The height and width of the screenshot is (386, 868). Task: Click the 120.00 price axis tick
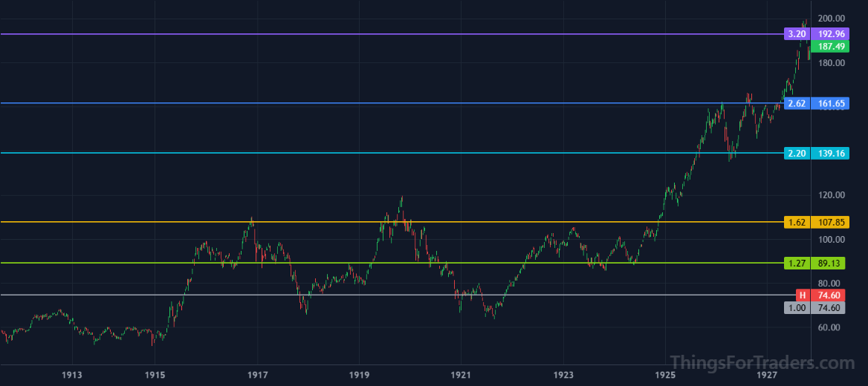click(x=831, y=195)
